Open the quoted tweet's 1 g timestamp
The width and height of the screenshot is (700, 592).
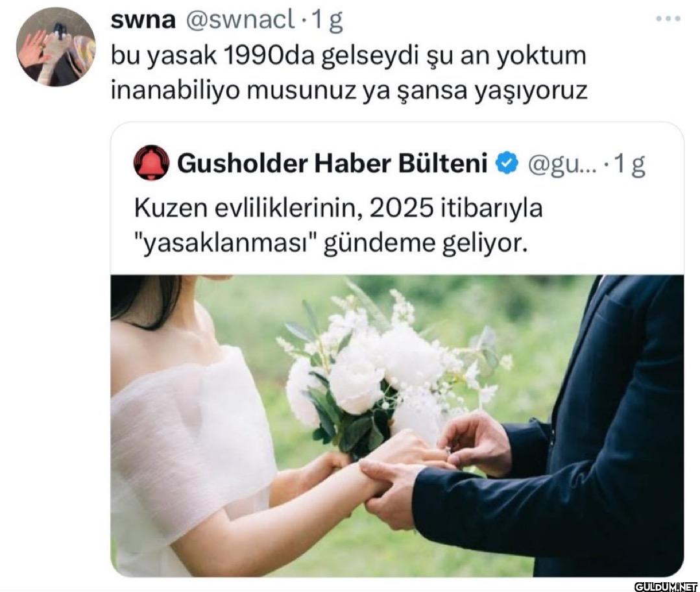tap(630, 164)
